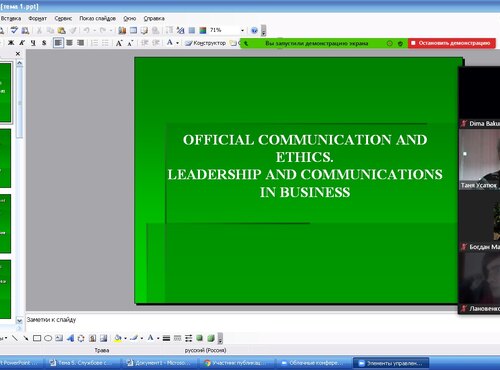This screenshot has height=370, width=500.
Task: Insert WordArt from the drawing toolbar
Action: point(70,338)
